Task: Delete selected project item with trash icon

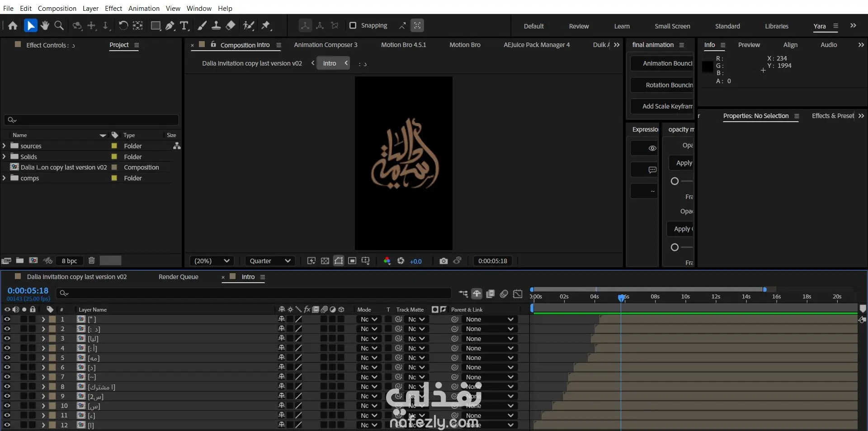Action: 91,260
